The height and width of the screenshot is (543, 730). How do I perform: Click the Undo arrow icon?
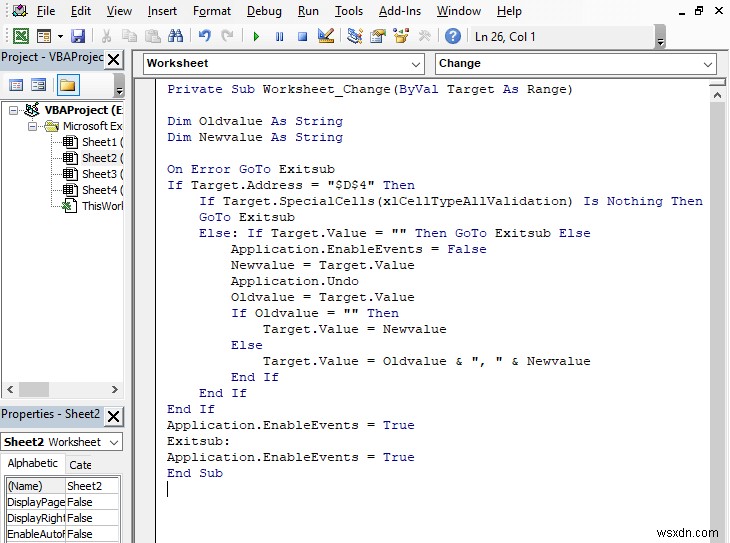point(204,36)
